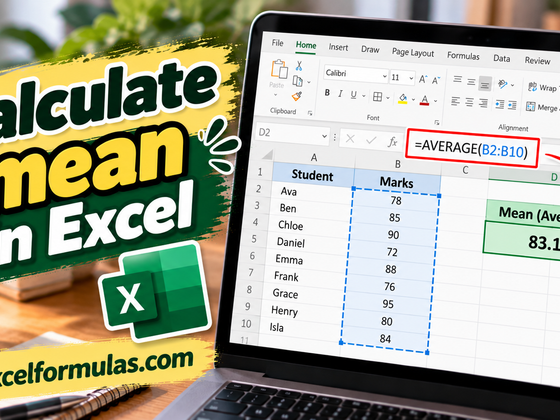The width and height of the screenshot is (560, 420).
Task: Click the Decrease Font Size icon
Action: click(436, 80)
